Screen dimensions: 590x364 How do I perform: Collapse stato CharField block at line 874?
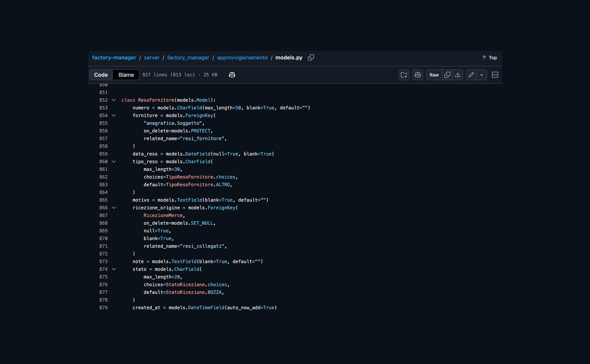click(x=114, y=269)
